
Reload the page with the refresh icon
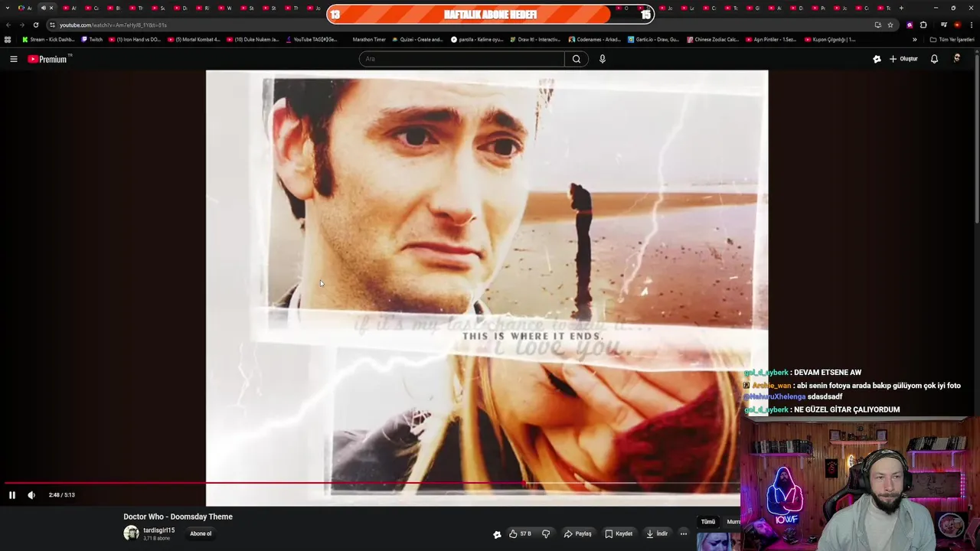[x=35, y=24]
